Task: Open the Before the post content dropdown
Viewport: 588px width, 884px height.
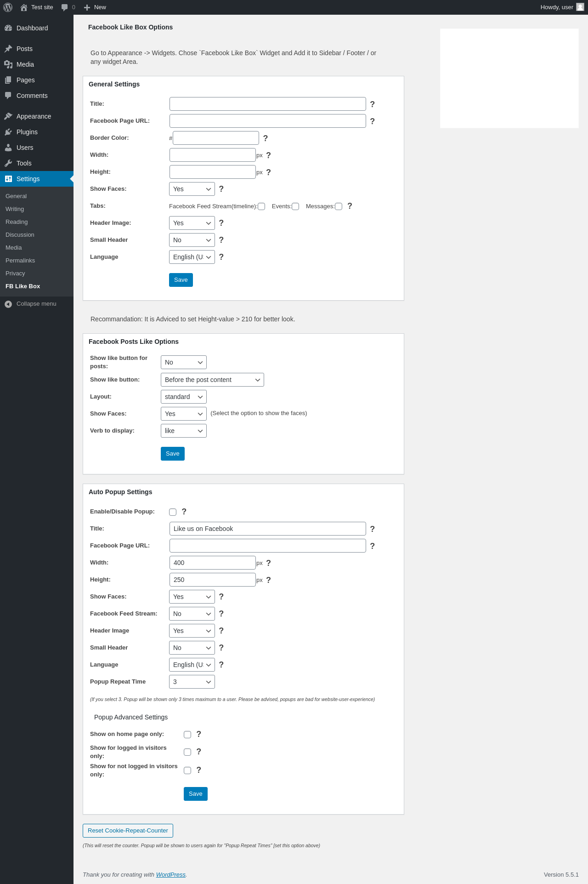Action: [x=212, y=380]
